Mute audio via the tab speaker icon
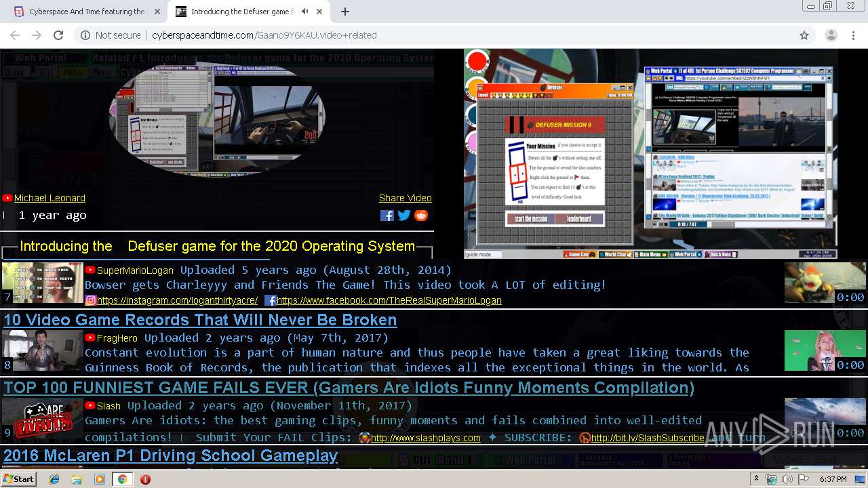 click(x=304, y=12)
